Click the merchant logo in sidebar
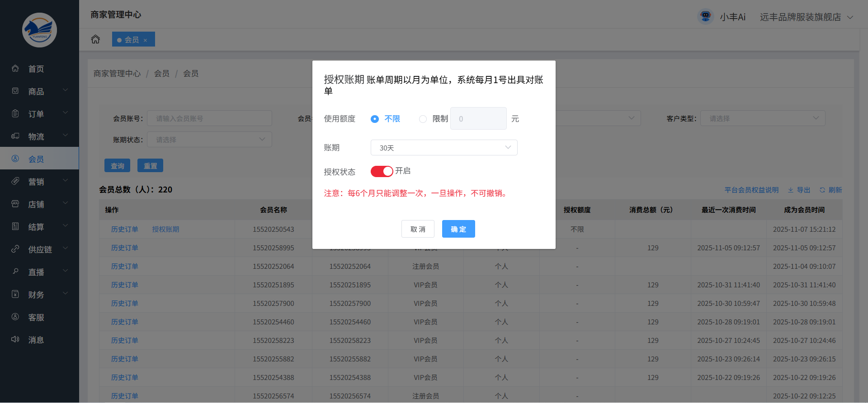 coord(39,30)
